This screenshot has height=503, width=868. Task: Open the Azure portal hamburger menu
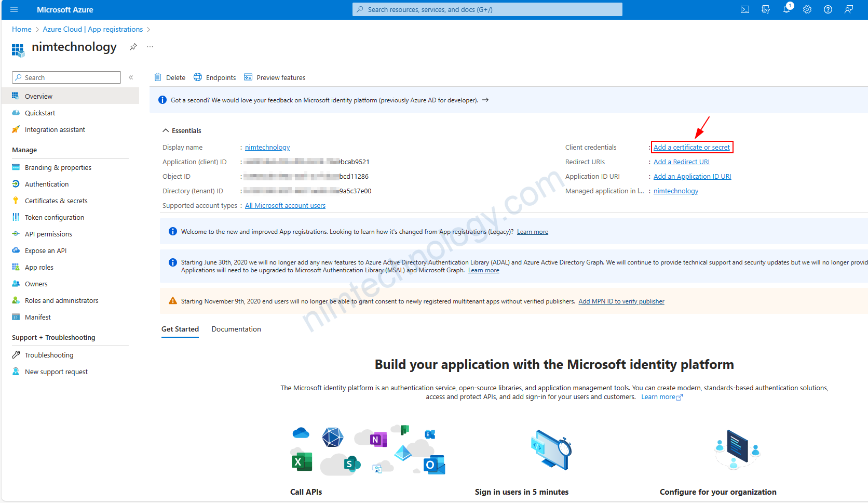coord(14,9)
